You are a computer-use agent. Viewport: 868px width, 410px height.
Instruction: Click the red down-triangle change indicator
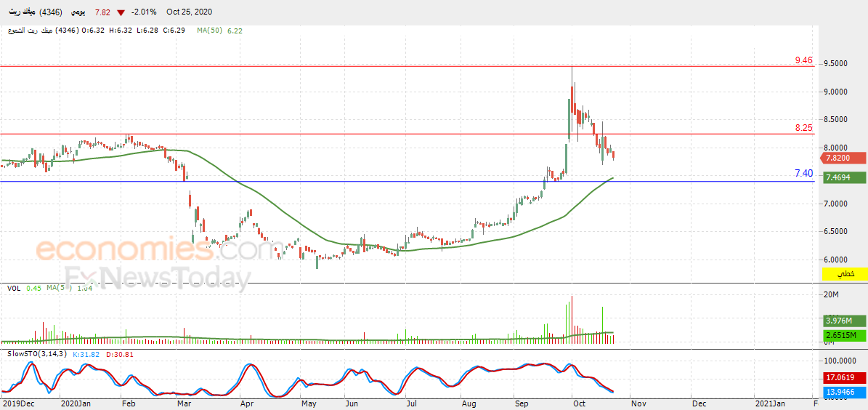point(121,12)
